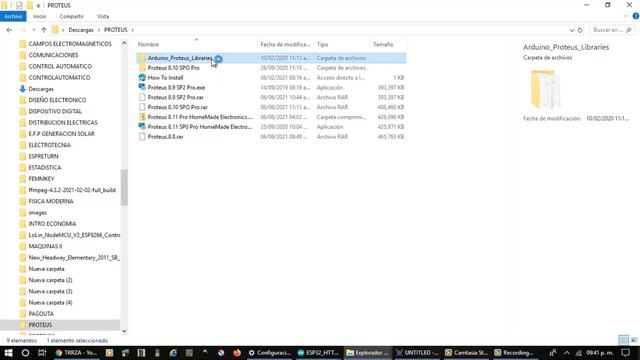Switch to Recording taskbar window
This screenshot has width=640, height=360.
[x=514, y=353]
